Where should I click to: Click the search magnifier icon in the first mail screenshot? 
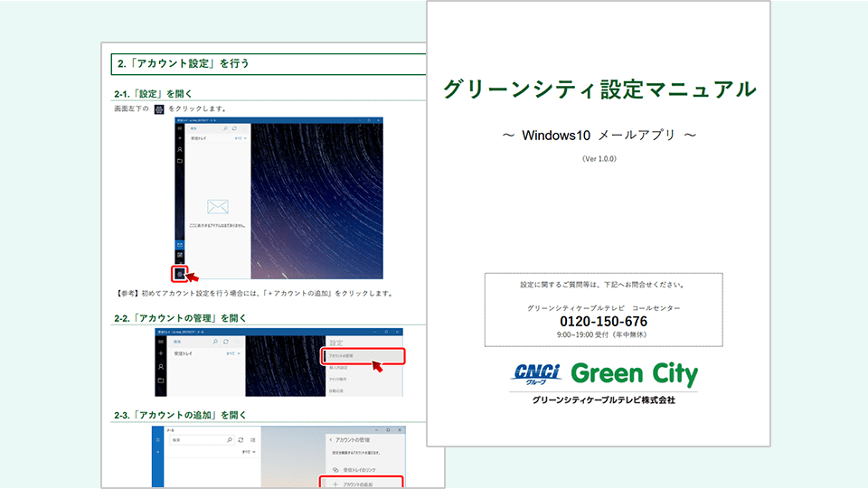(225, 128)
